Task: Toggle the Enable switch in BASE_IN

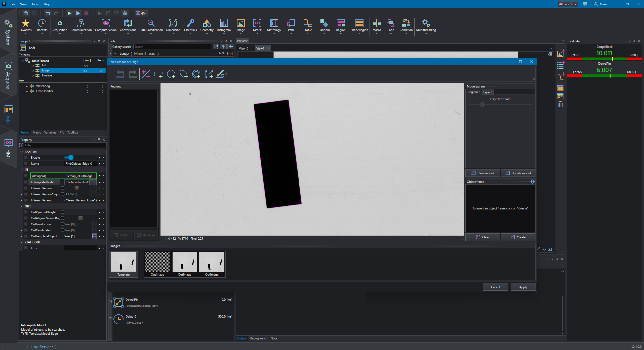Action: coord(69,157)
